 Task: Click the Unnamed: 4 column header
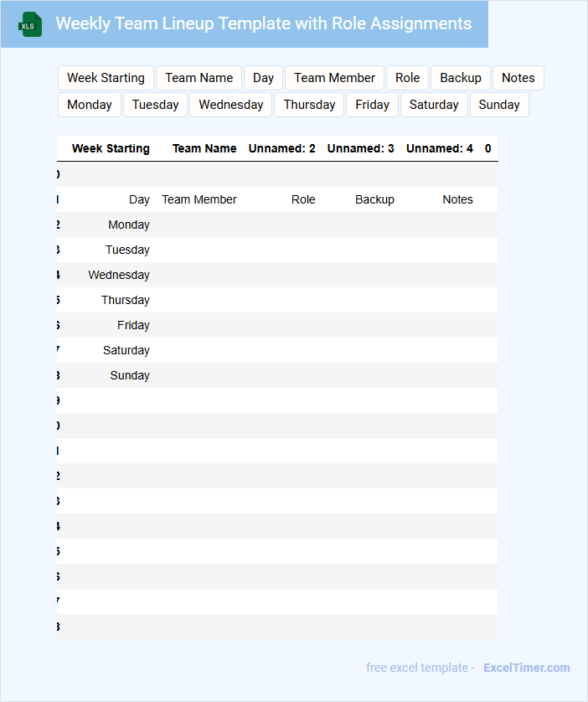click(x=440, y=148)
